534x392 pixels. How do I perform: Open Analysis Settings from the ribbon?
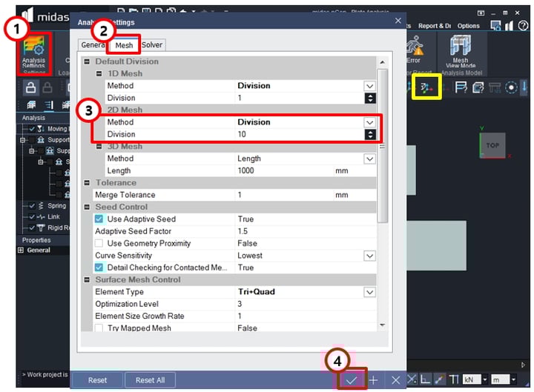pos(33,53)
